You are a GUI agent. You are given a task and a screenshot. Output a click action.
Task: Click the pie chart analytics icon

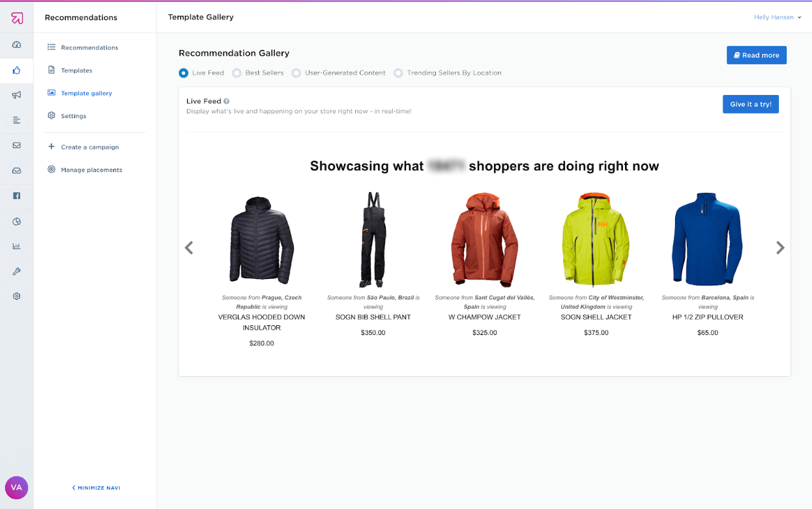click(x=17, y=222)
